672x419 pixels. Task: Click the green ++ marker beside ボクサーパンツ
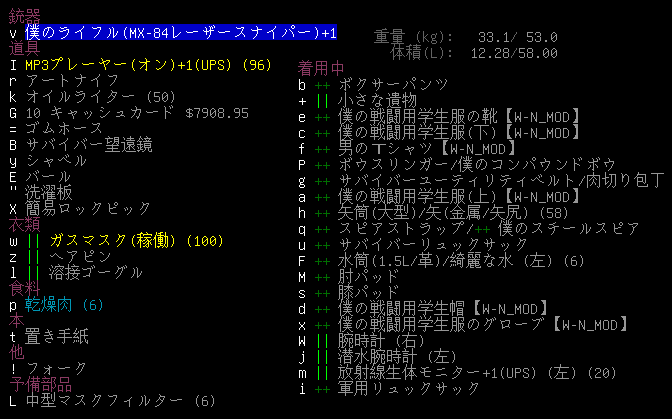point(322,85)
